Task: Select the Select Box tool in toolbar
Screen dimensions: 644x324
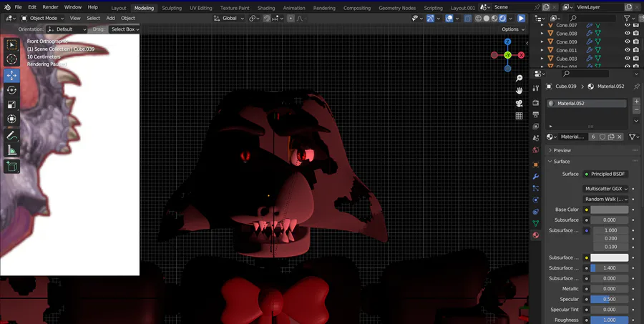Action: click(11, 45)
